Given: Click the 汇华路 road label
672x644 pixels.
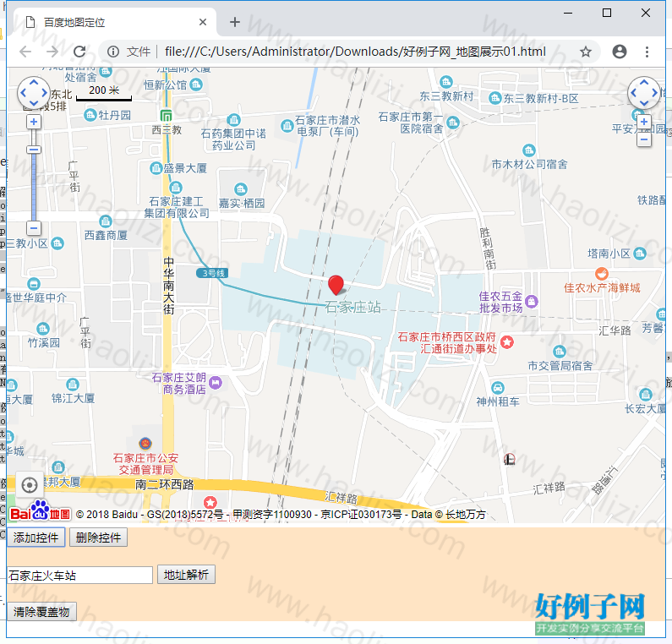Looking at the screenshot, I should [x=615, y=330].
